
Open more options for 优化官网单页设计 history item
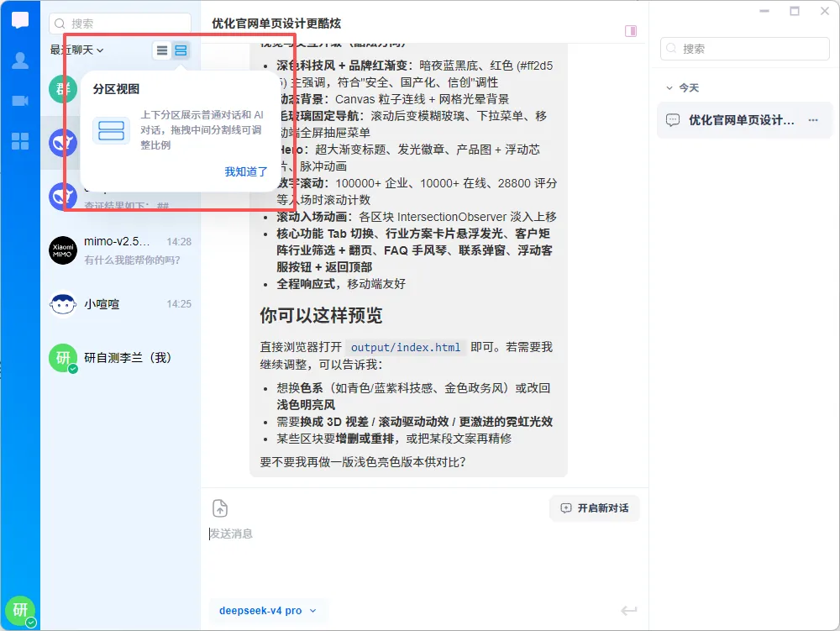click(813, 120)
